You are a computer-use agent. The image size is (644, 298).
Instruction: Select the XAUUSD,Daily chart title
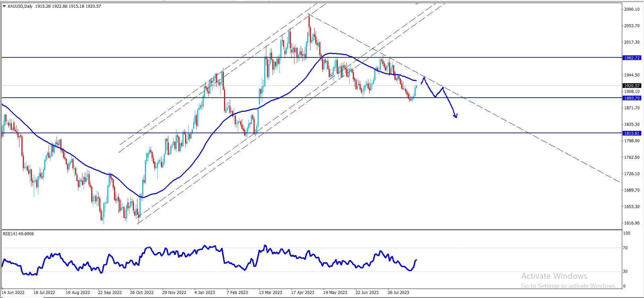point(20,6)
